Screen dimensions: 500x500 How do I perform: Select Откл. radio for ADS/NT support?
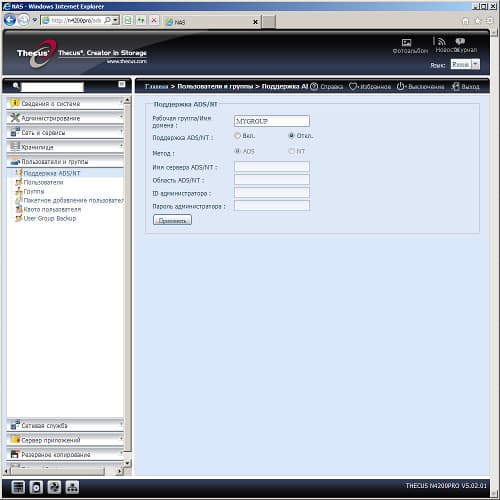(x=291, y=136)
